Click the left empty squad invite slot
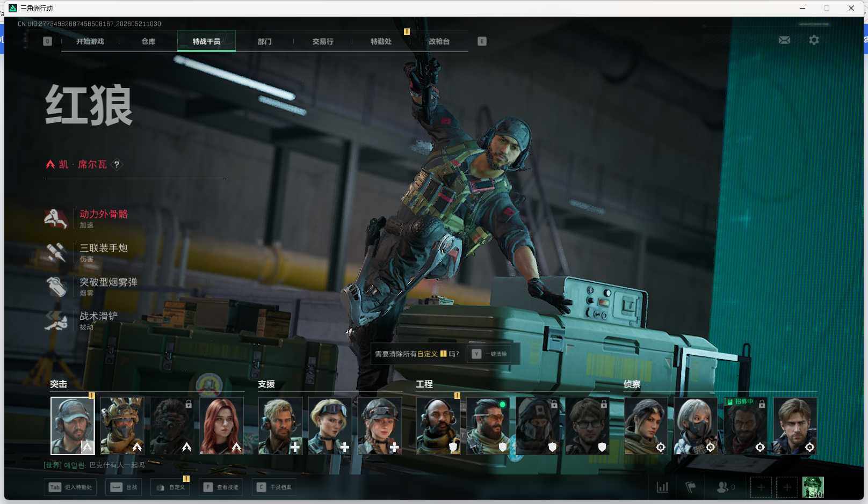This screenshot has width=868, height=504. [761, 487]
